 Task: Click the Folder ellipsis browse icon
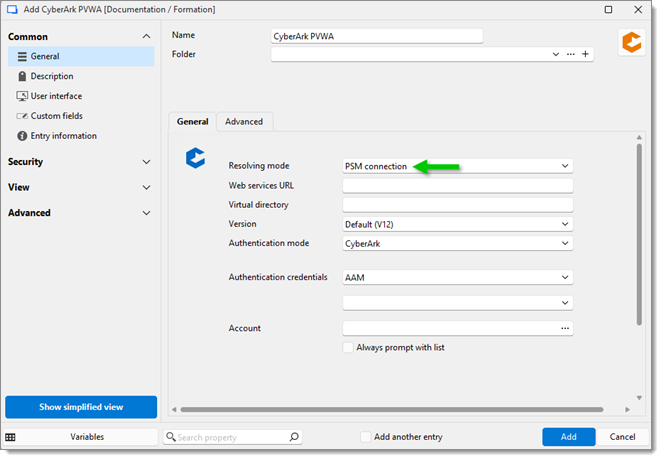pyautogui.click(x=571, y=54)
